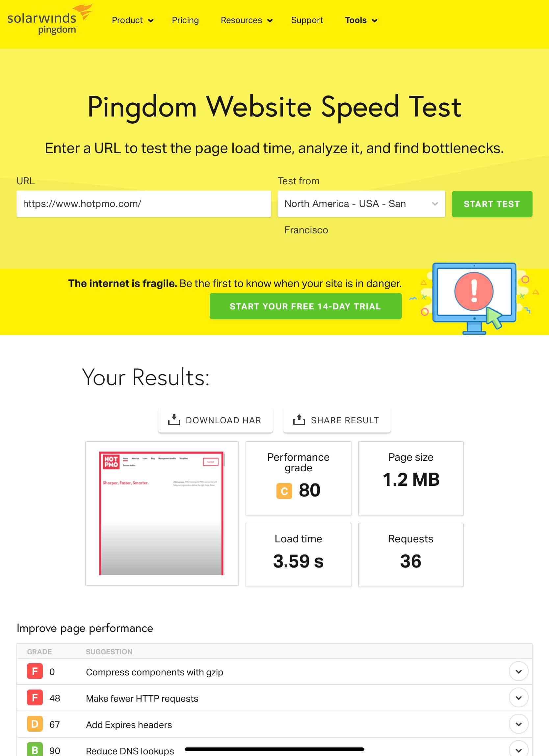Go to the Support page
The width and height of the screenshot is (549, 756).
(307, 20)
